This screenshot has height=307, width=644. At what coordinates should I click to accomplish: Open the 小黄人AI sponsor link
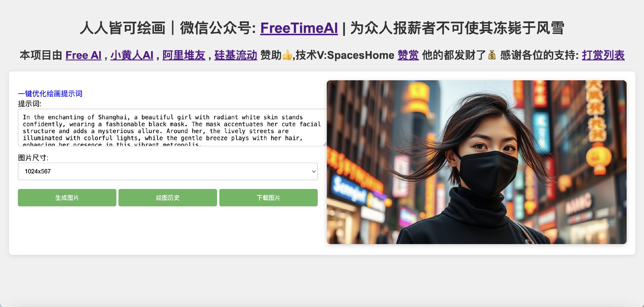pyautogui.click(x=132, y=55)
